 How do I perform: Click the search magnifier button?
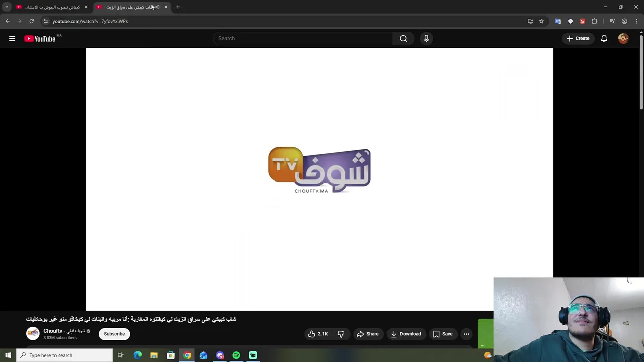[x=404, y=38]
